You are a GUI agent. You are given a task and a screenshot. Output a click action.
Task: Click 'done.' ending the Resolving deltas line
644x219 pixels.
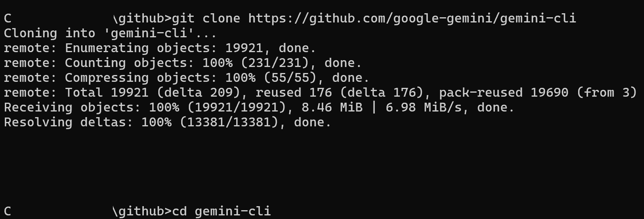(313, 122)
